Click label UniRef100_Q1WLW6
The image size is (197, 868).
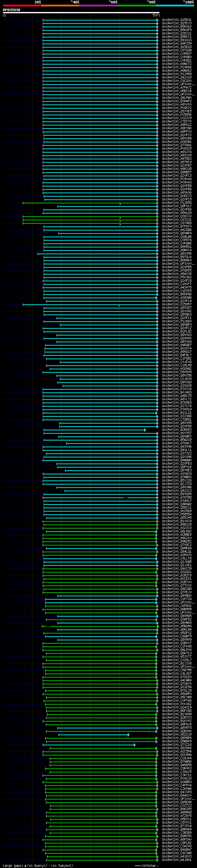pos(176,236)
